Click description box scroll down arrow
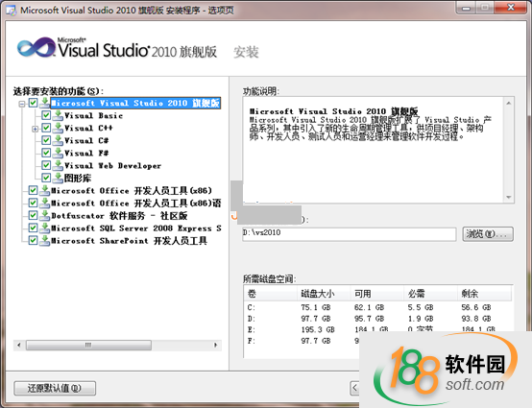The height and width of the screenshot is (408, 532). click(x=508, y=197)
